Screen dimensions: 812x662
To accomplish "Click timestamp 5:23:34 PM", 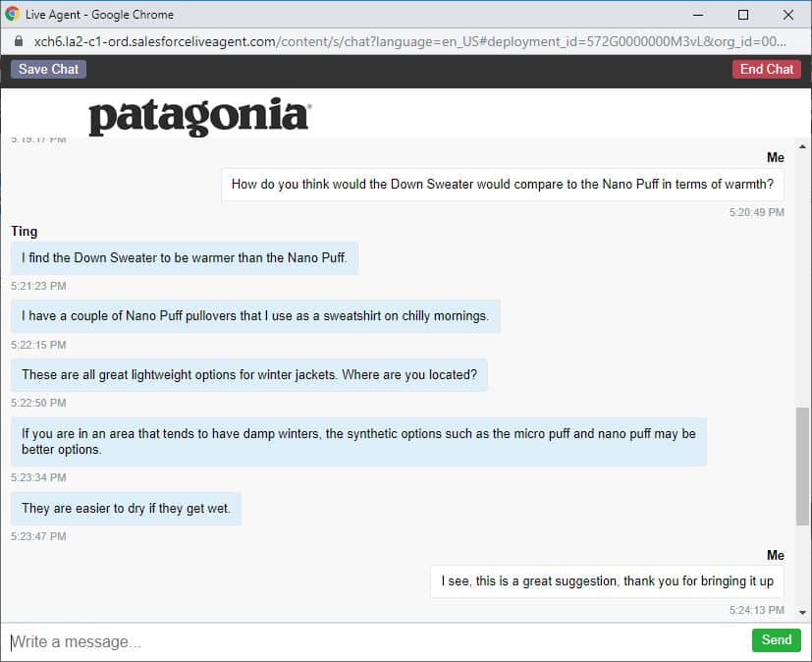I will point(38,477).
